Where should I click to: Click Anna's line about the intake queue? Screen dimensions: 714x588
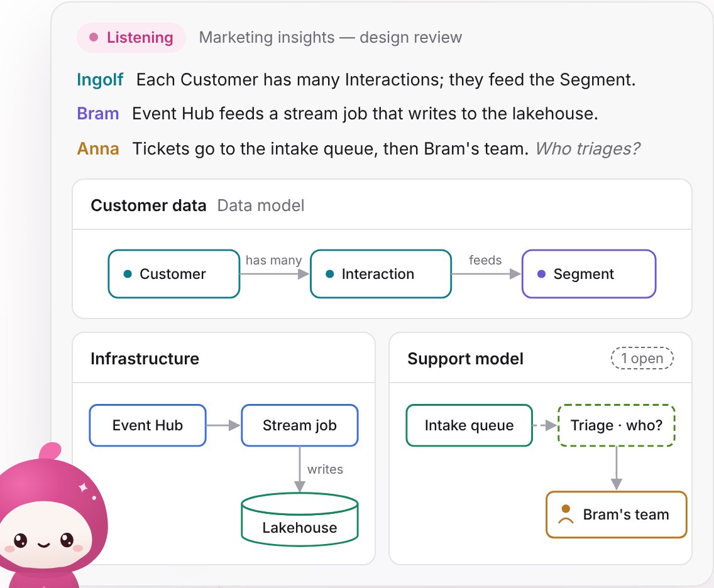point(330,148)
